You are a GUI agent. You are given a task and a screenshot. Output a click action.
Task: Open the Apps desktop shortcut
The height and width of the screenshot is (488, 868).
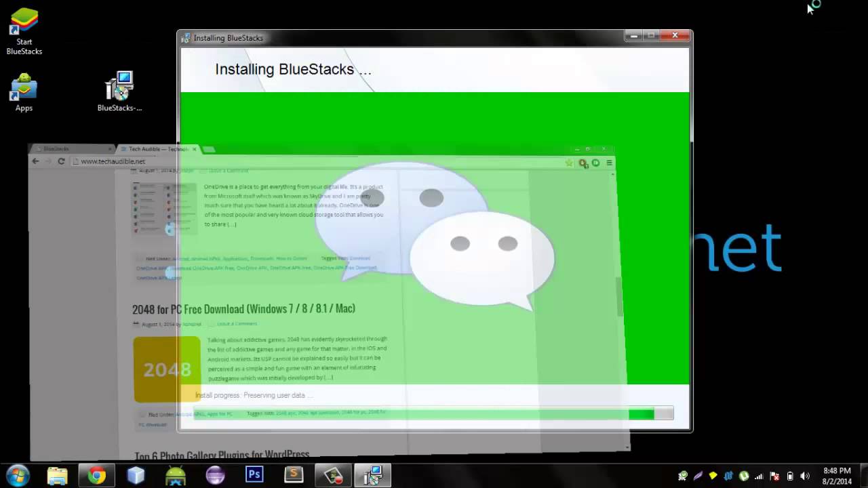coord(24,93)
